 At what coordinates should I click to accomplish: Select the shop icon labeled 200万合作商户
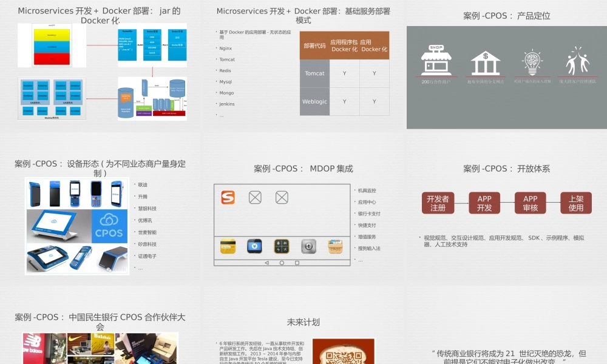[436, 61]
